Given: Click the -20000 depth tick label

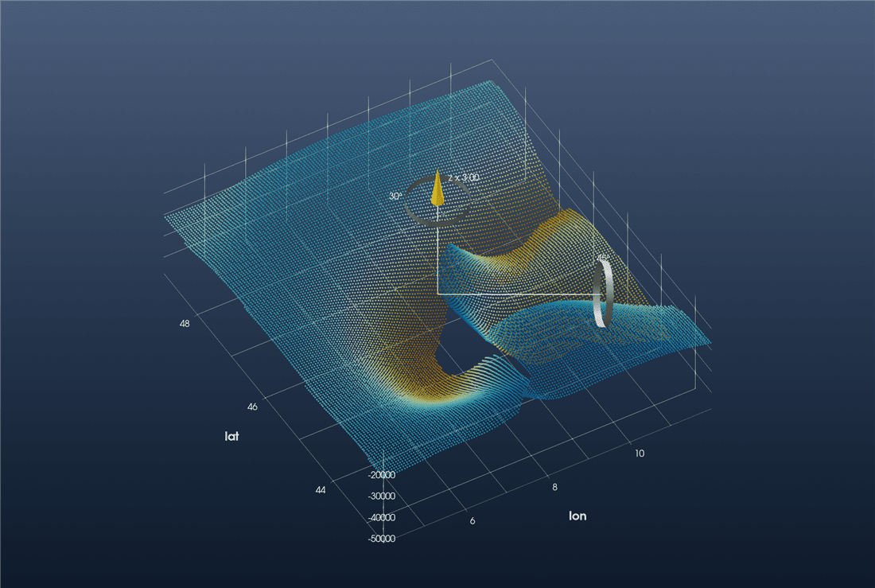Looking at the screenshot, I should [x=381, y=475].
